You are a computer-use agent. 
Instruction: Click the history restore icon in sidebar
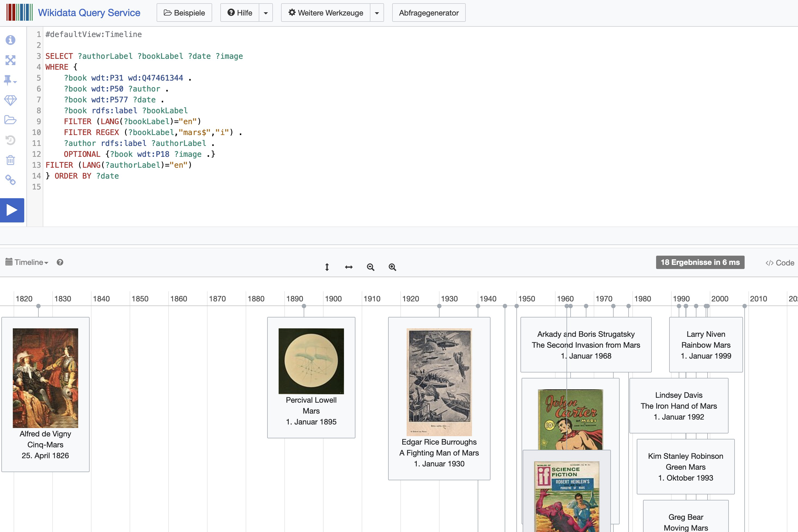click(11, 140)
